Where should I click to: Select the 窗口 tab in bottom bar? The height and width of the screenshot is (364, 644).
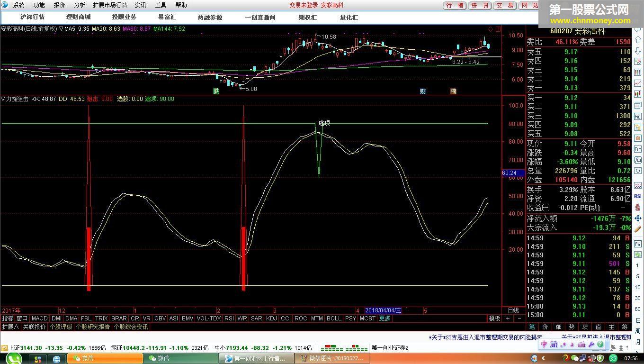tap(22, 318)
